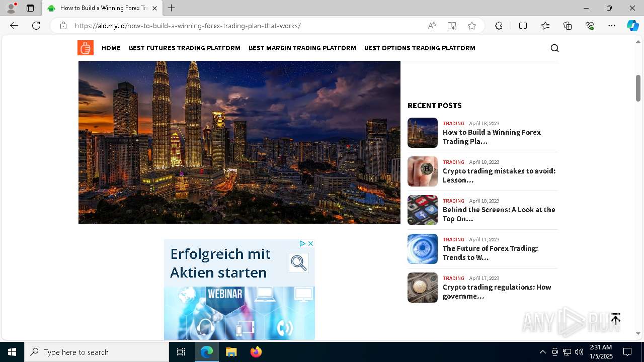644x362 pixels.
Task: Open network settings tray icon
Action: coord(567,352)
